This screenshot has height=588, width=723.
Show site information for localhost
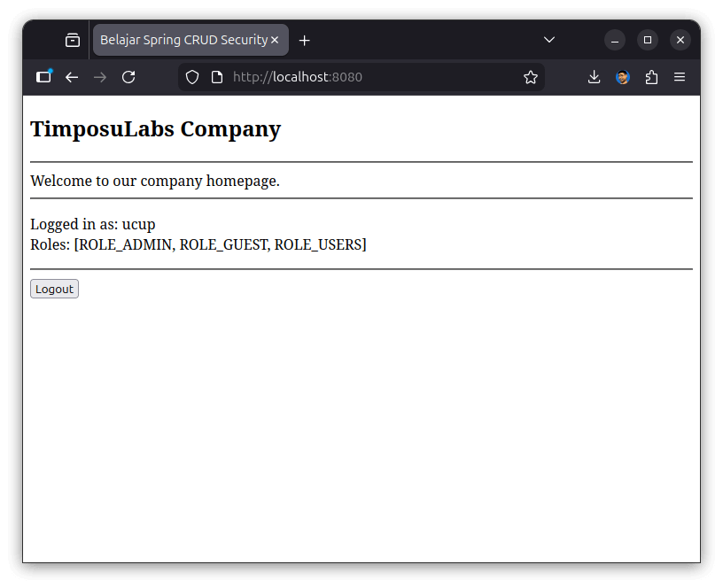[x=217, y=77]
